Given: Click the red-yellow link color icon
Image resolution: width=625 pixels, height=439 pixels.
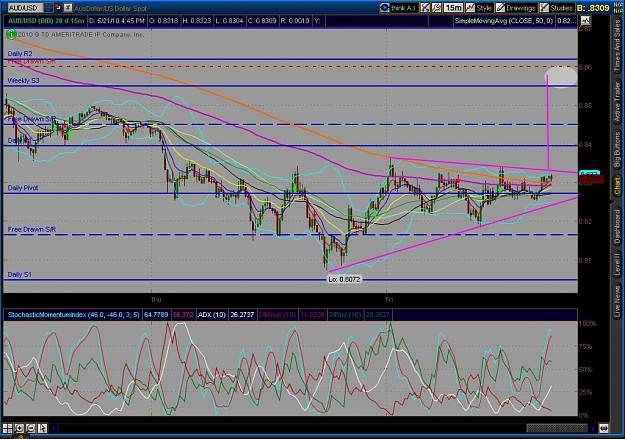Looking at the screenshot, I should (57, 8).
